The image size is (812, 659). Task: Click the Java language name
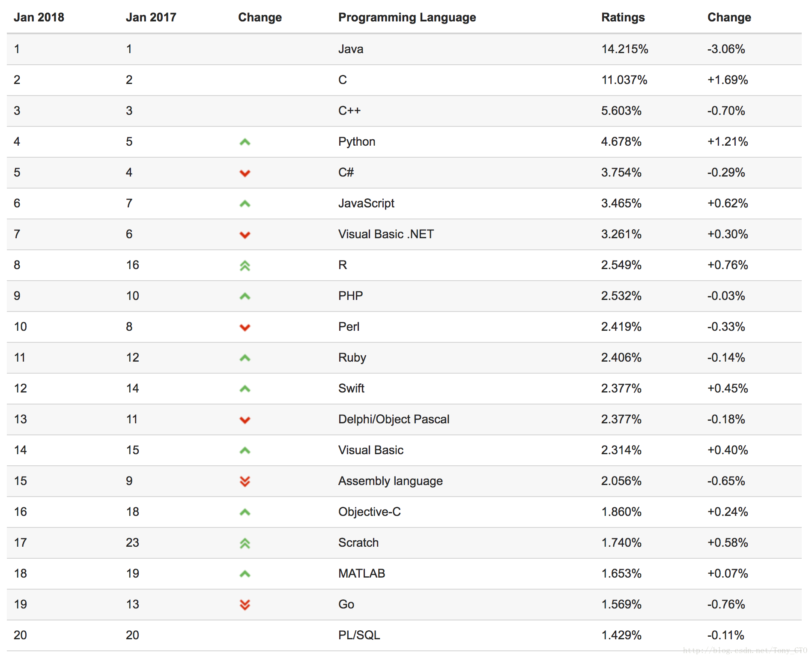click(350, 49)
